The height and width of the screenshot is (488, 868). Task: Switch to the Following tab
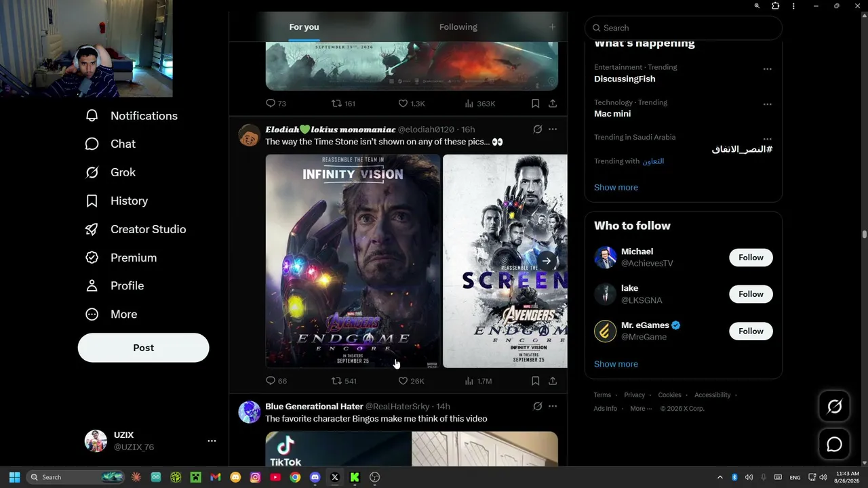tap(458, 27)
